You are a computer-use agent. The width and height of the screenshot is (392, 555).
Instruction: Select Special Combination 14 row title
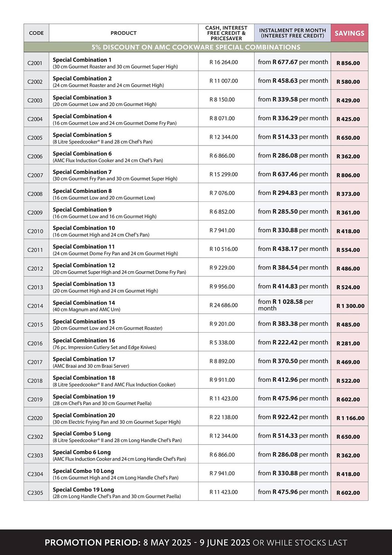84,303
